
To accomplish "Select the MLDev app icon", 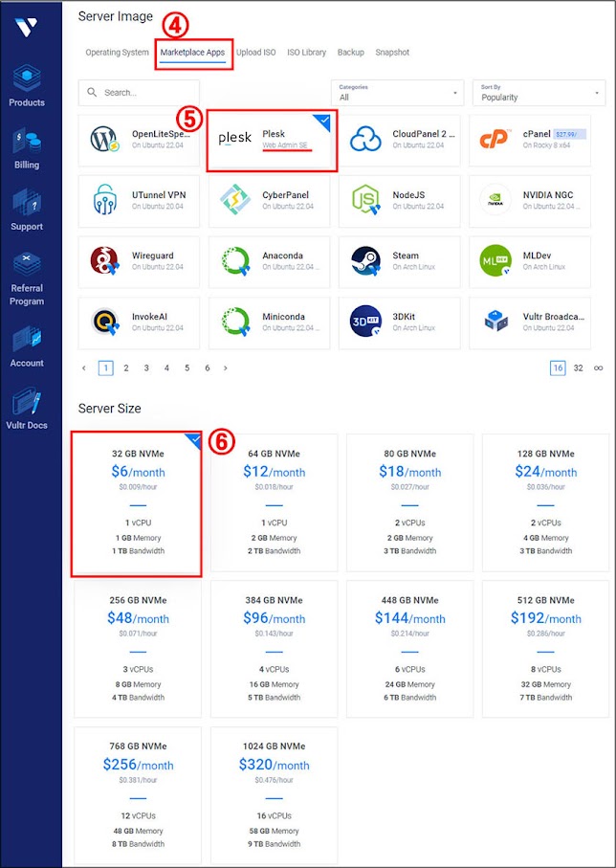I will (495, 260).
